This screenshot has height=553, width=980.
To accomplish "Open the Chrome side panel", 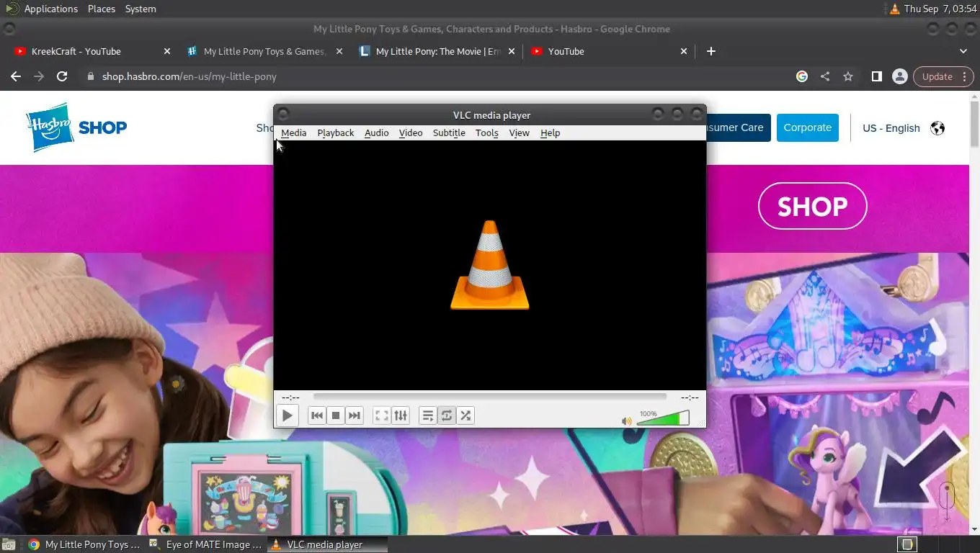I will (x=877, y=76).
